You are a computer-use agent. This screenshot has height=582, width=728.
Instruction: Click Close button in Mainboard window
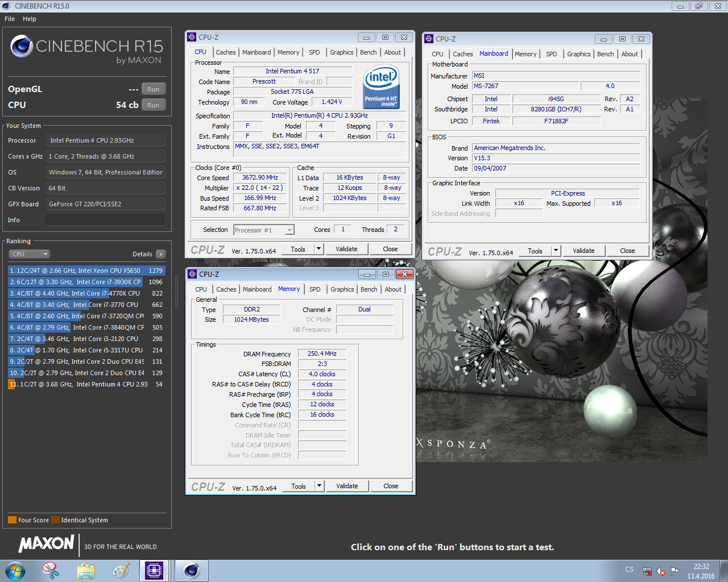[627, 251]
